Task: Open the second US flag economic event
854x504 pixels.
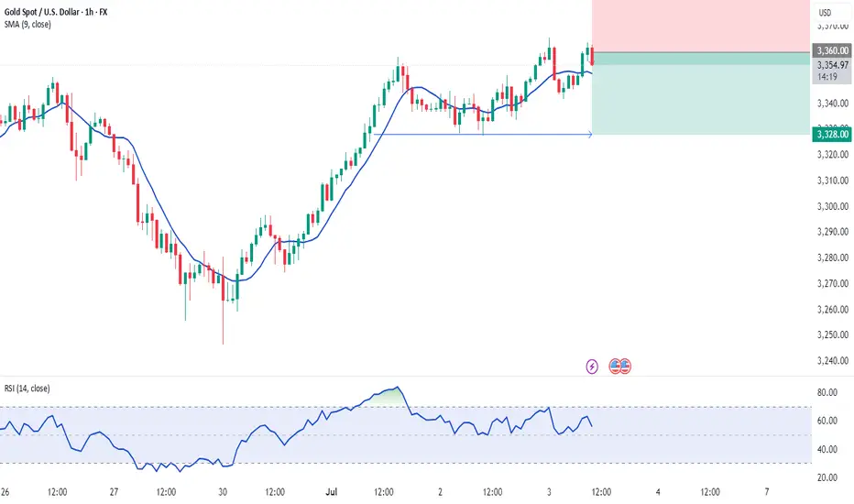Action: tap(625, 367)
